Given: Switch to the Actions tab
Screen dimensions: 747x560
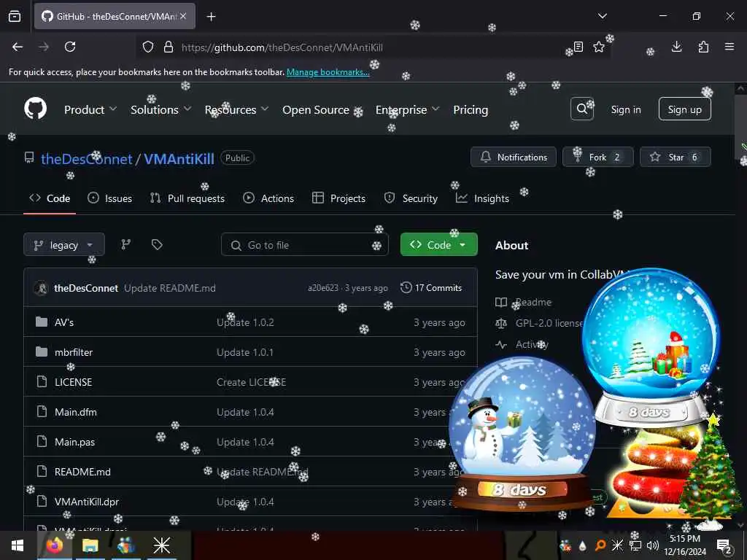Looking at the screenshot, I should [268, 198].
